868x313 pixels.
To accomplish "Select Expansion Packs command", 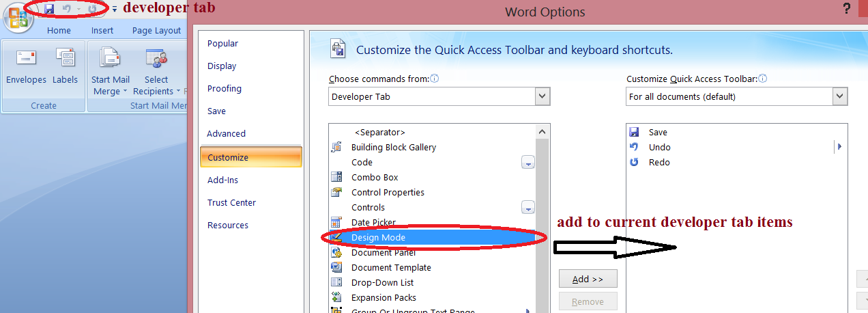I will [x=433, y=297].
